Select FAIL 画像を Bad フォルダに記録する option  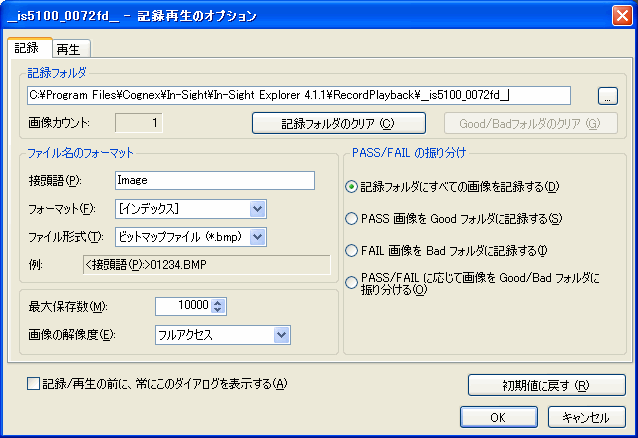351,250
